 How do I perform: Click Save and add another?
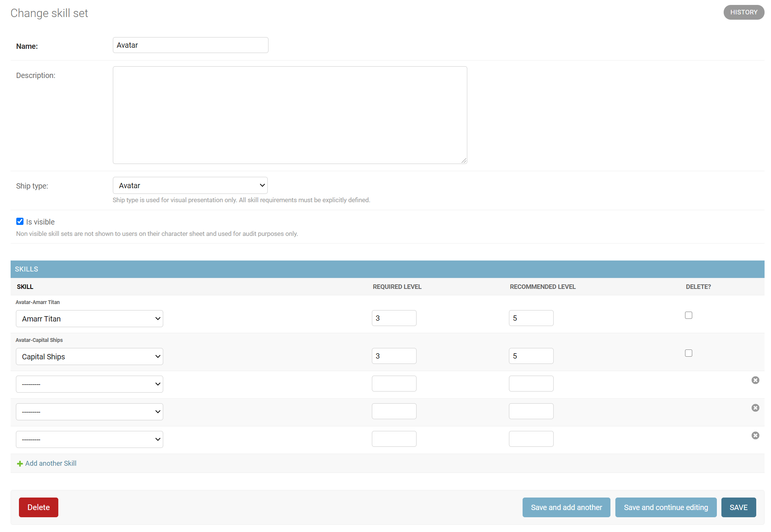(566, 507)
